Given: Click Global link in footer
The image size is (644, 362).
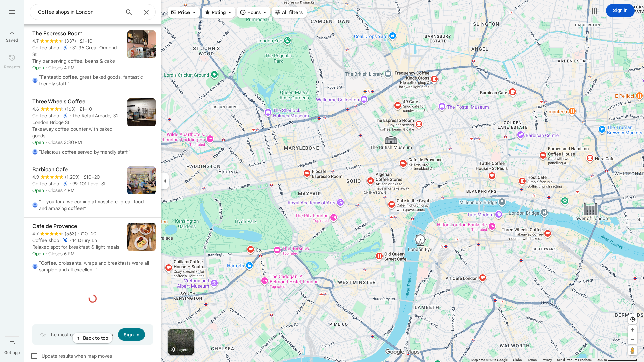Looking at the screenshot, I should click(517, 360).
